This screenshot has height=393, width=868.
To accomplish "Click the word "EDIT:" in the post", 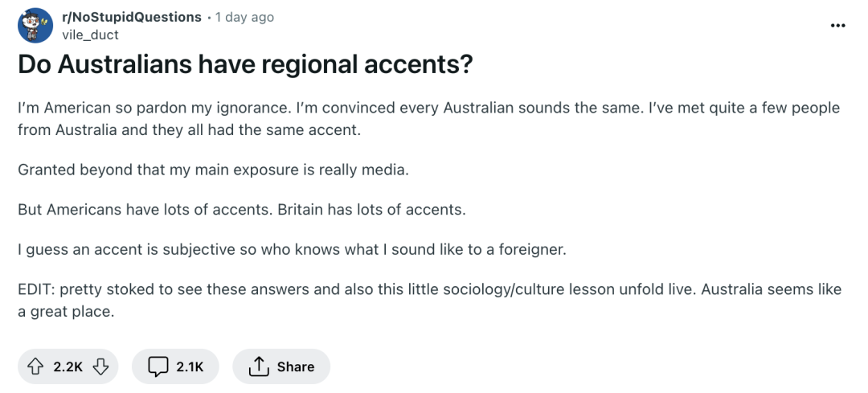I will pyautogui.click(x=37, y=290).
